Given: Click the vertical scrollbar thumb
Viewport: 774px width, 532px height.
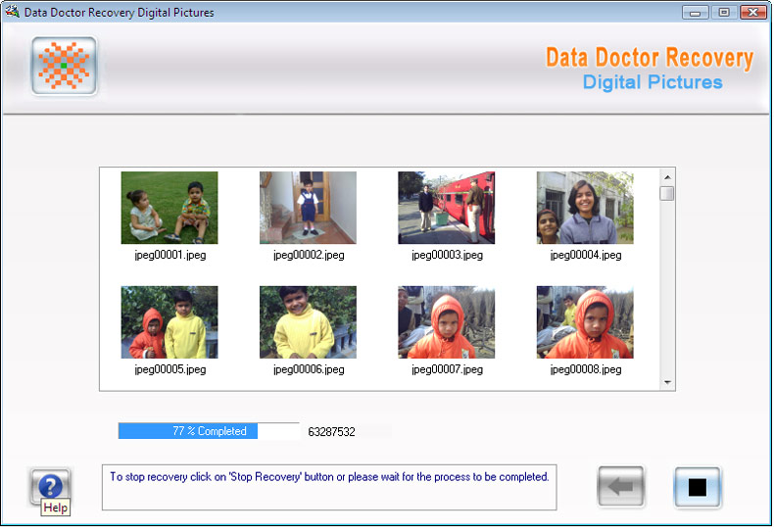Looking at the screenshot, I should coord(667,194).
